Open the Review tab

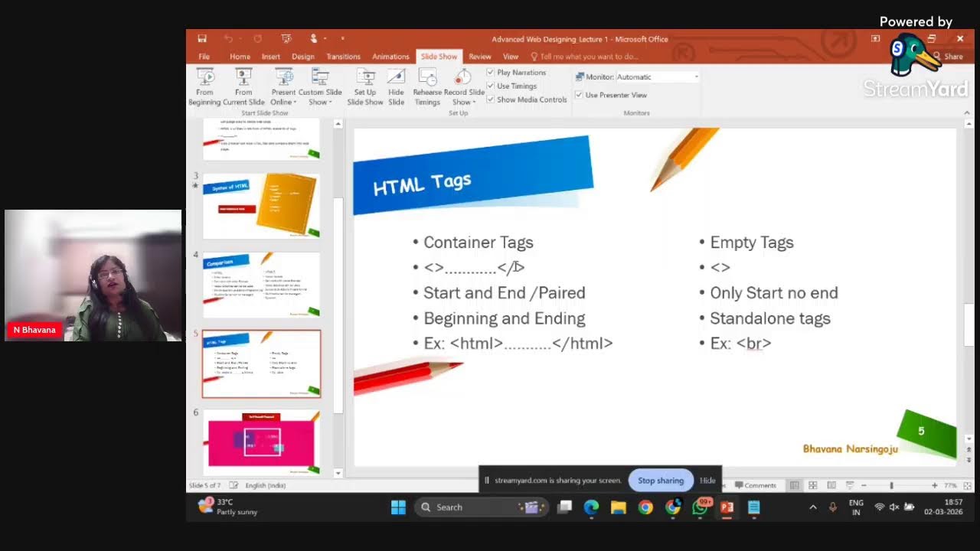[x=480, y=57]
